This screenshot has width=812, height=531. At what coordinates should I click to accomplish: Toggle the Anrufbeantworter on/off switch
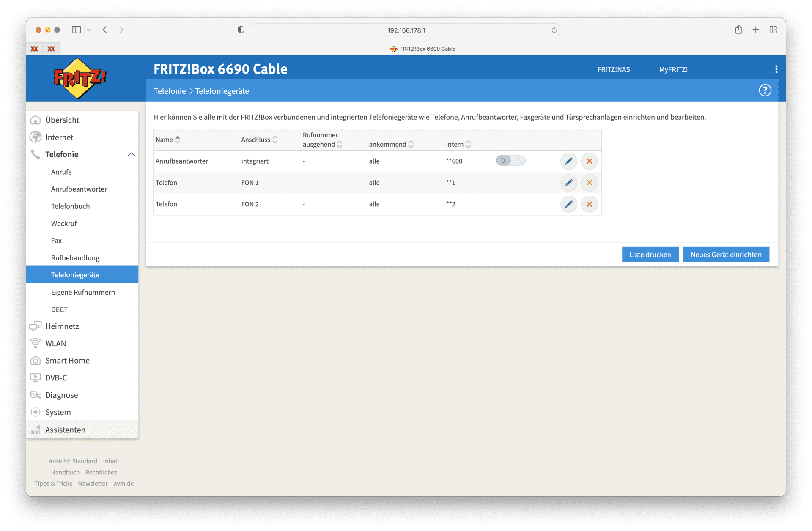coord(510,161)
